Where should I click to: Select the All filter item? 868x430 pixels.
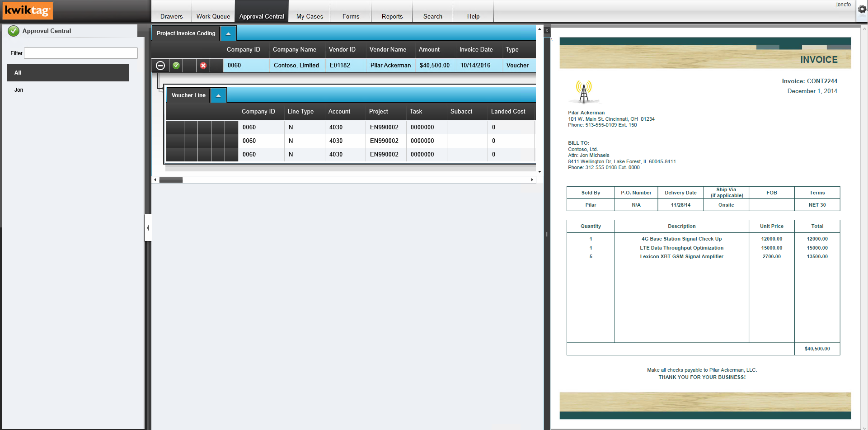coord(68,73)
